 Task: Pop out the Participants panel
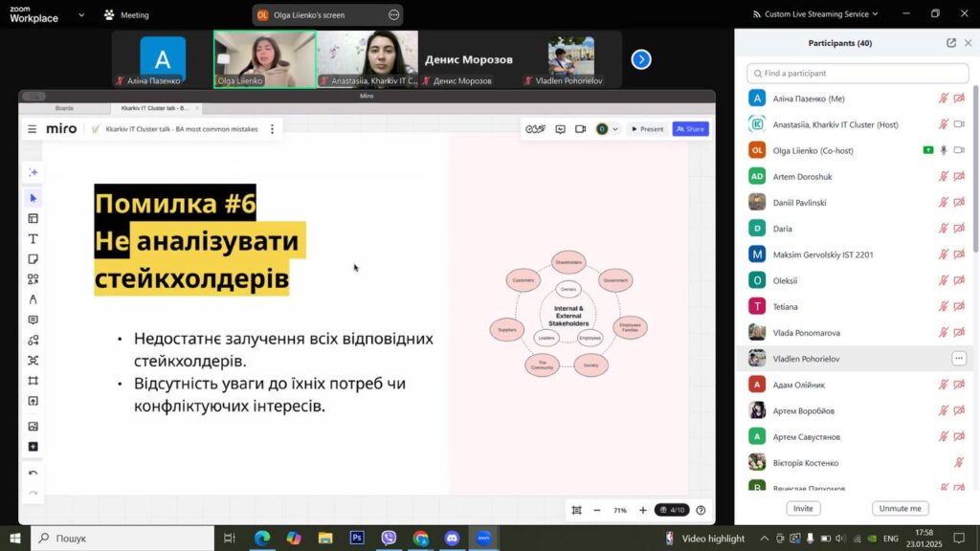pos(951,43)
